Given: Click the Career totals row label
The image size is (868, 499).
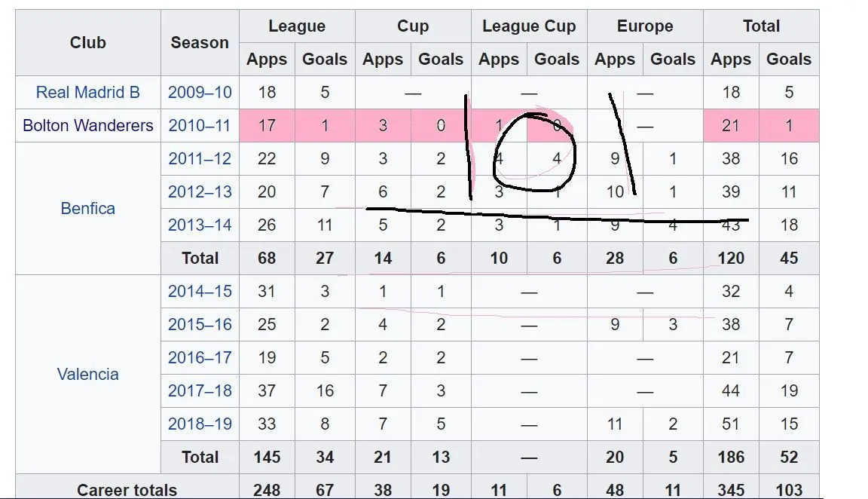Looking at the screenshot, I should click(x=127, y=490).
